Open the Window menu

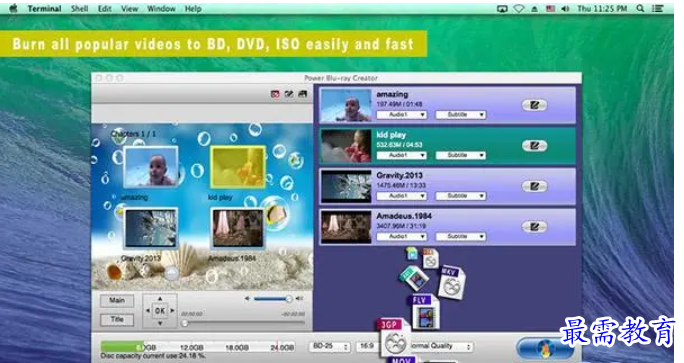(x=161, y=8)
